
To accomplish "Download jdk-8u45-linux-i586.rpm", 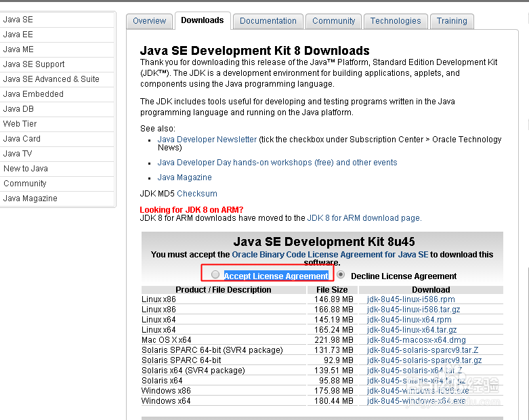I will 411,299.
